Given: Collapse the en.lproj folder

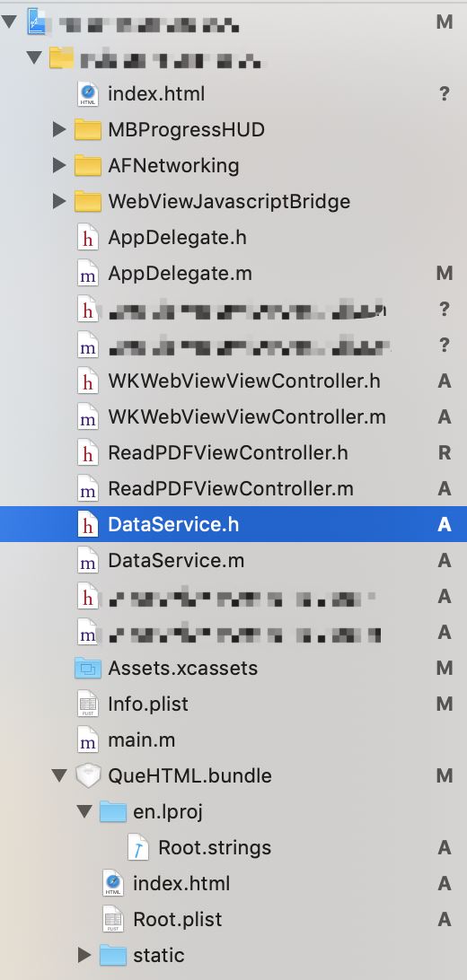Looking at the screenshot, I should (84, 812).
